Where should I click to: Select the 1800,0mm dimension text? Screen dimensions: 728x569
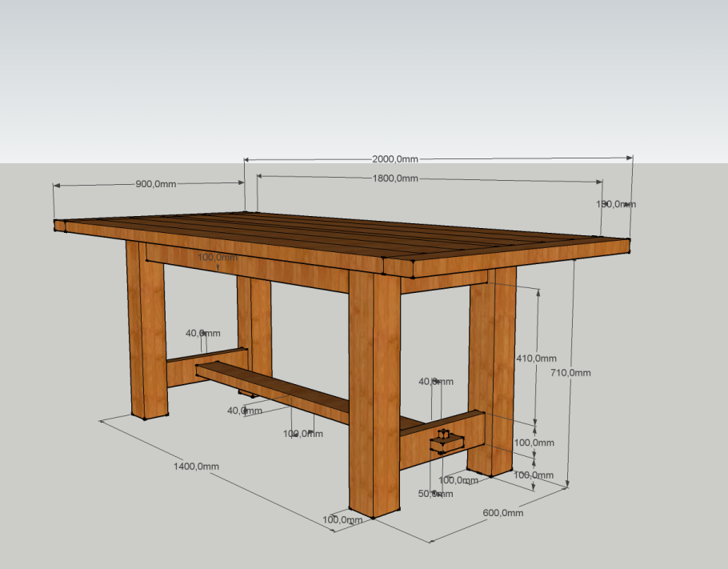pos(394,178)
